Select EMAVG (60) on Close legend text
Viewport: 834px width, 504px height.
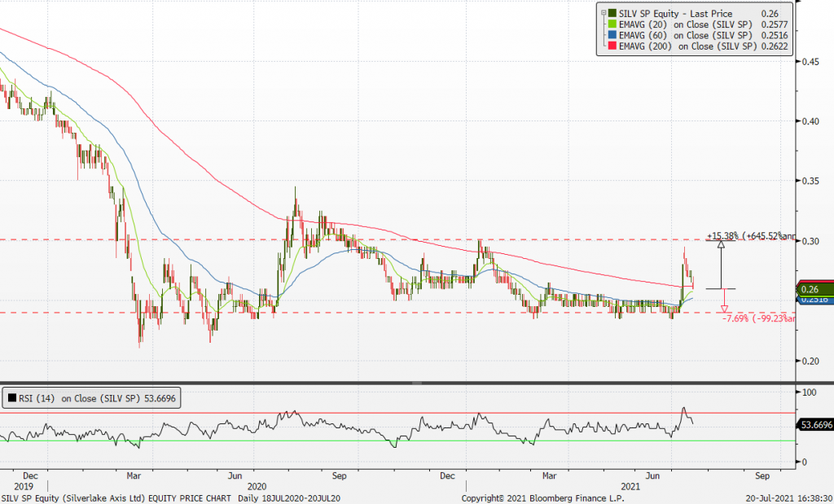[x=686, y=36]
